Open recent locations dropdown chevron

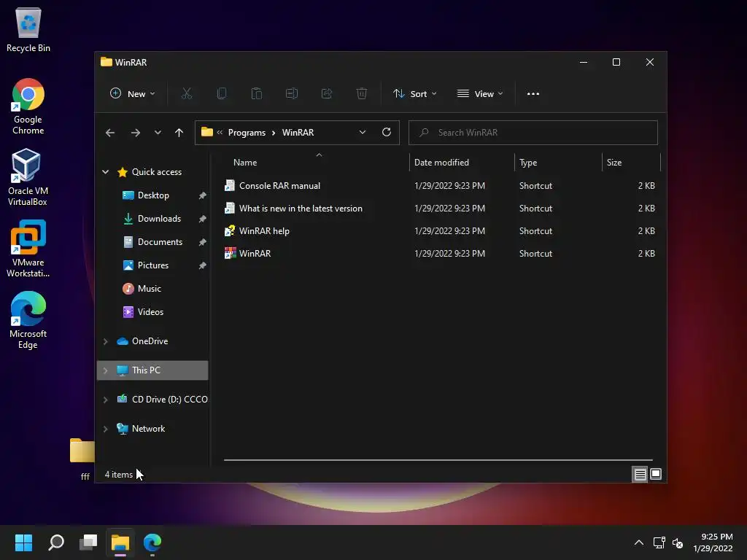tap(158, 133)
